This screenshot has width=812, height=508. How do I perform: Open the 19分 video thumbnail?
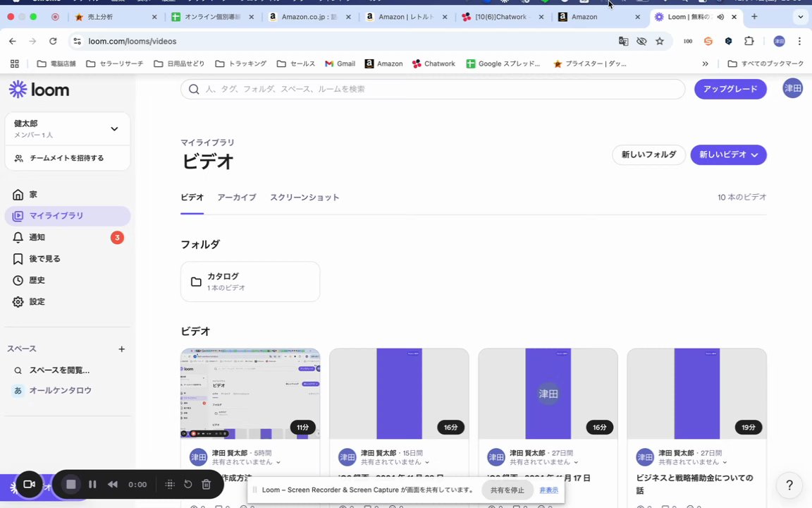(696, 394)
